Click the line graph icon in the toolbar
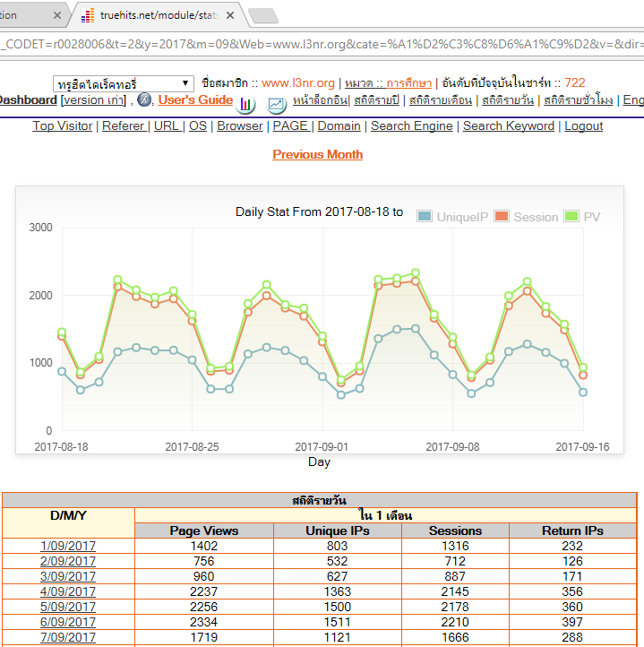644x647 pixels. coord(276,104)
